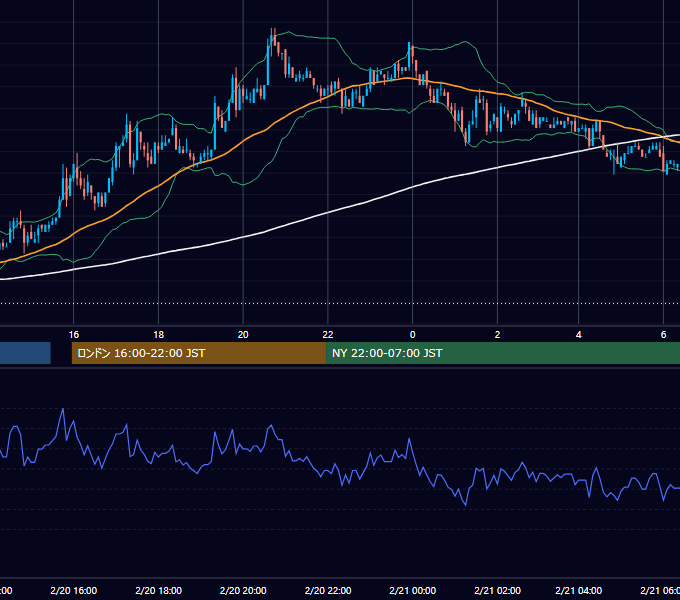Select the white long-term moving average line
Image resolution: width=680 pixels, height=600 pixels.
click(x=330, y=212)
